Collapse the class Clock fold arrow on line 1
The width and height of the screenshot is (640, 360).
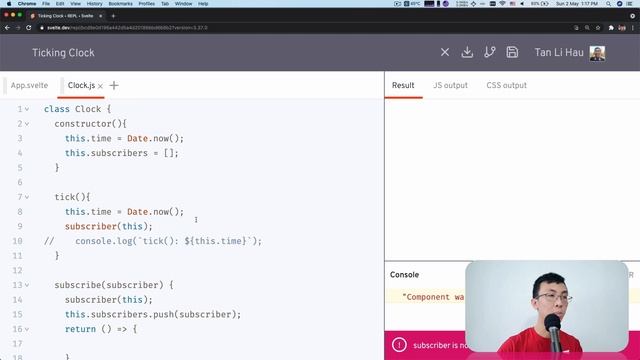pos(27,109)
